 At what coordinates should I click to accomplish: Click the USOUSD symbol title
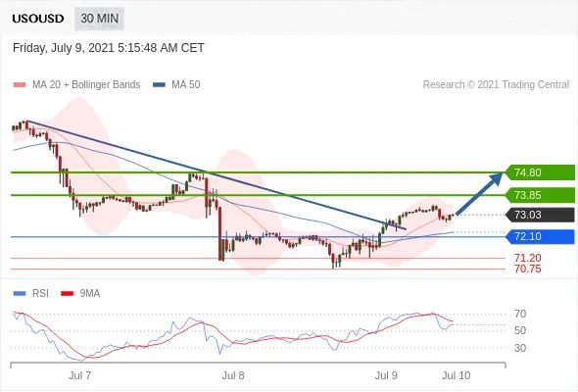click(x=38, y=19)
